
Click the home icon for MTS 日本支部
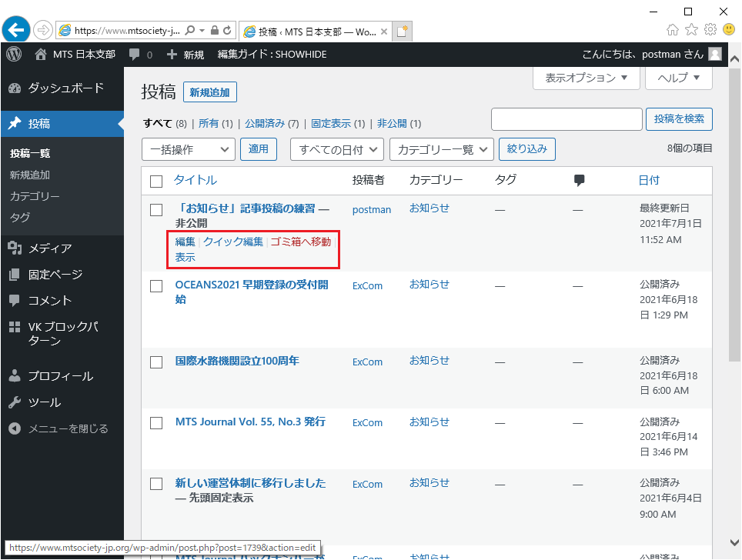click(42, 55)
